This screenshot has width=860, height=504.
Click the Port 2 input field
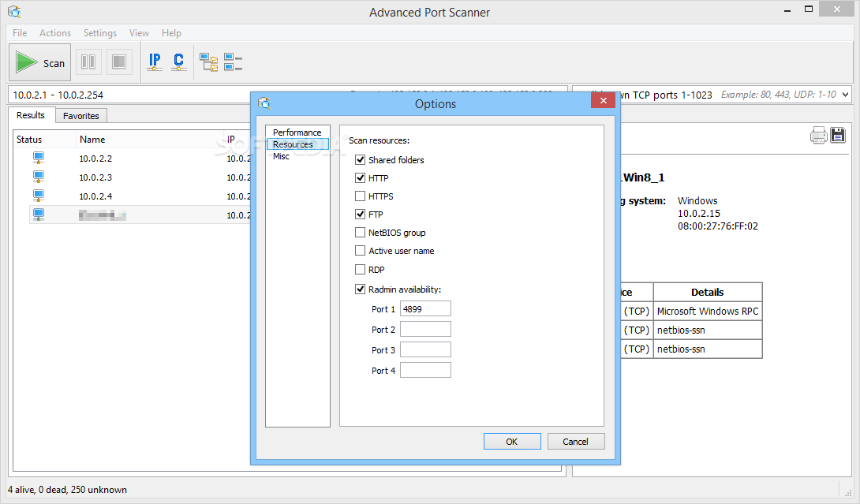(425, 329)
